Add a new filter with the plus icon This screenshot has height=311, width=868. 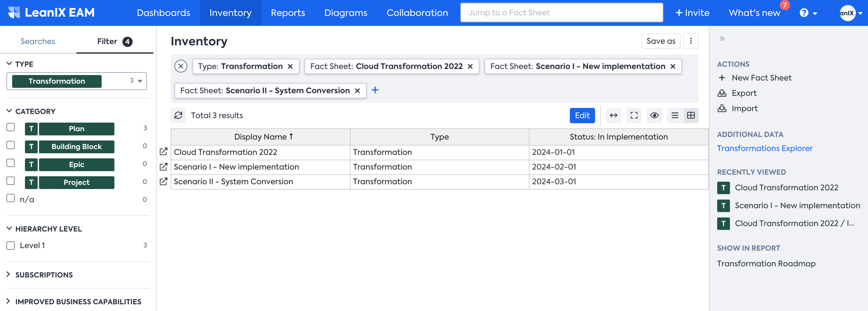(x=375, y=90)
